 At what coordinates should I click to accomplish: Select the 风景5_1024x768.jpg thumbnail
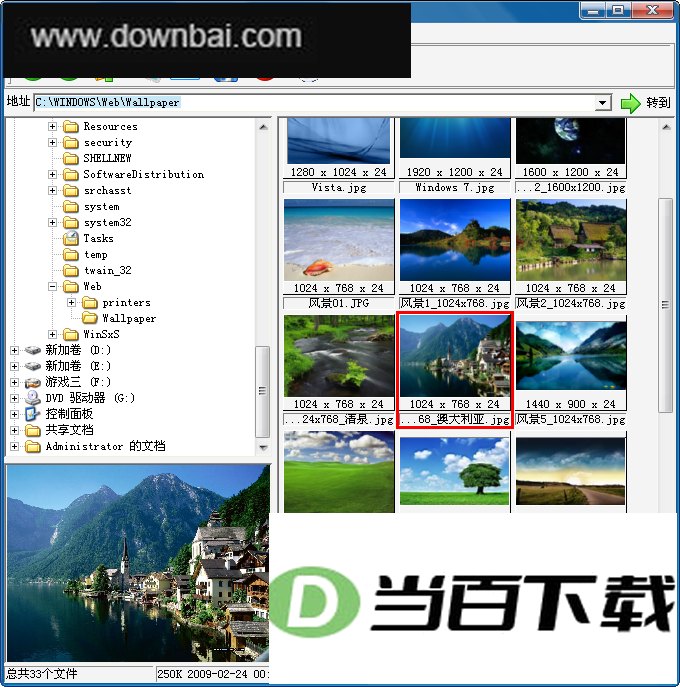tap(570, 356)
